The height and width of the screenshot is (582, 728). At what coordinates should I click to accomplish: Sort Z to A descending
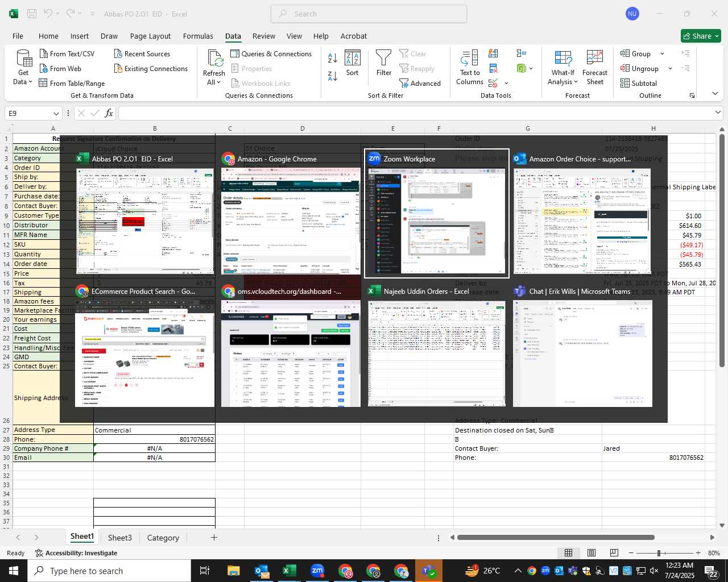pyautogui.click(x=333, y=75)
